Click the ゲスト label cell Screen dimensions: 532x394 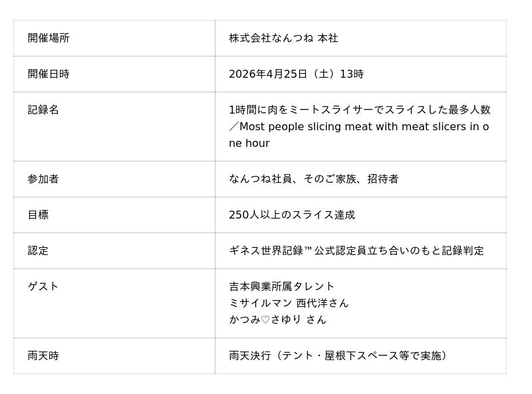click(x=43, y=287)
